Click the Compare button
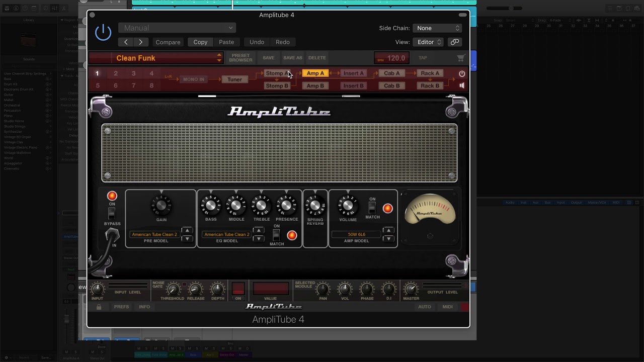 (168, 42)
